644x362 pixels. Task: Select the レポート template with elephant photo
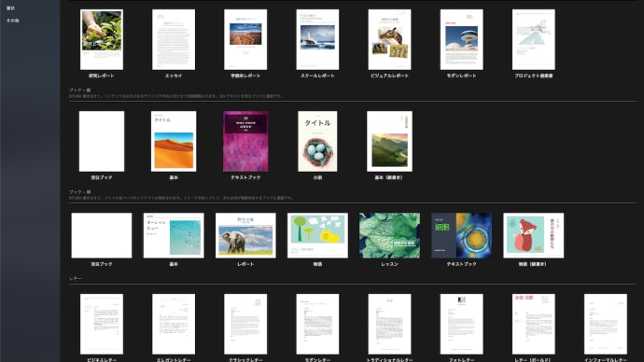(x=245, y=235)
